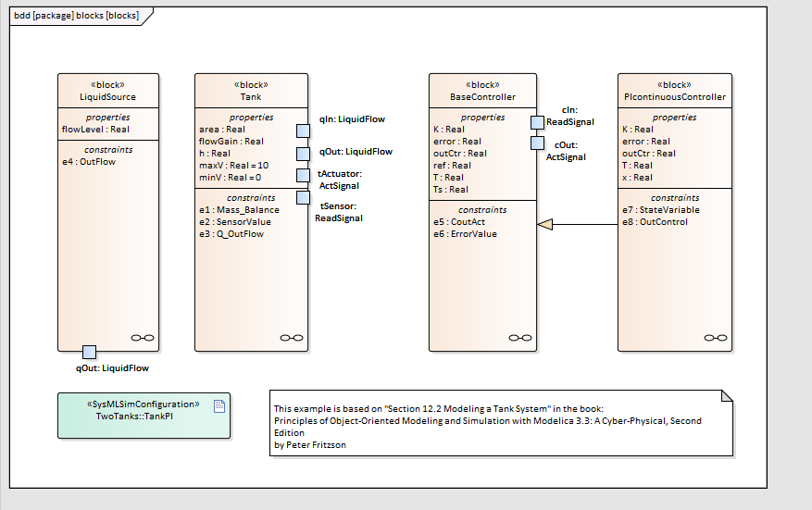Screen dimensions: 812x510
Task: Click properties compartment header in PIcontinuousController
Action: click(x=674, y=118)
